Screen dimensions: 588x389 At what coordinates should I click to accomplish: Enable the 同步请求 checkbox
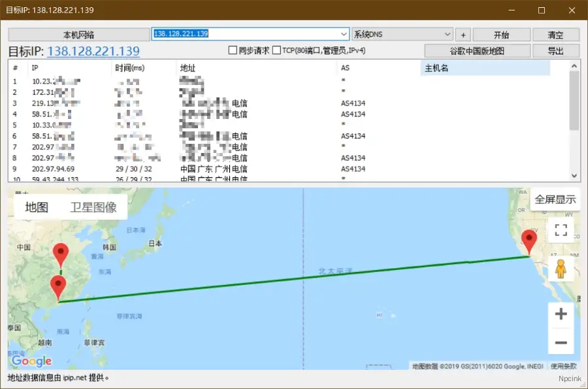[x=233, y=50]
